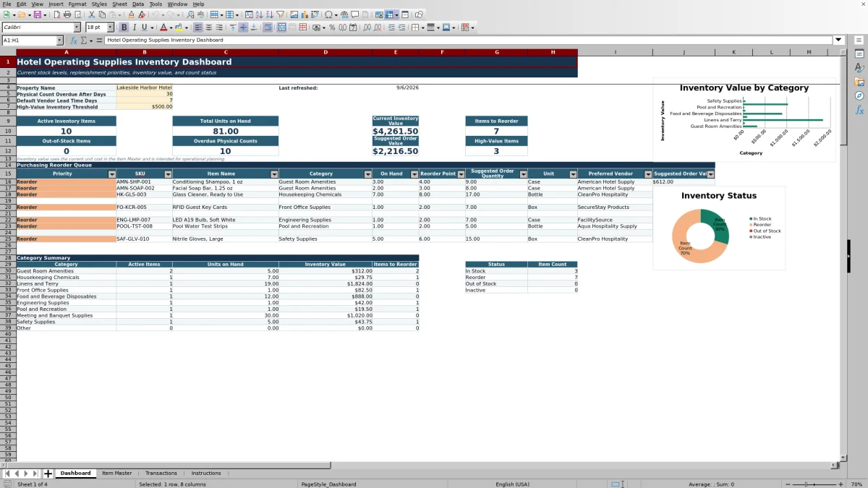The image size is (868, 488).
Task: Open the Sheet menu
Action: 119,4
